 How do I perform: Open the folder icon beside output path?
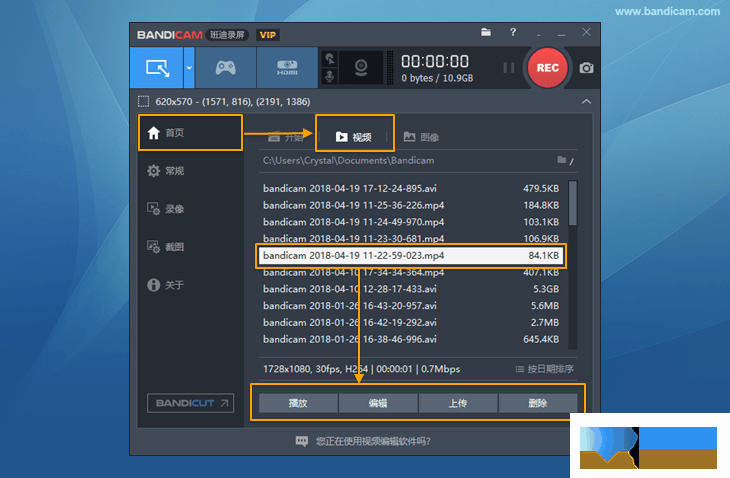point(562,160)
